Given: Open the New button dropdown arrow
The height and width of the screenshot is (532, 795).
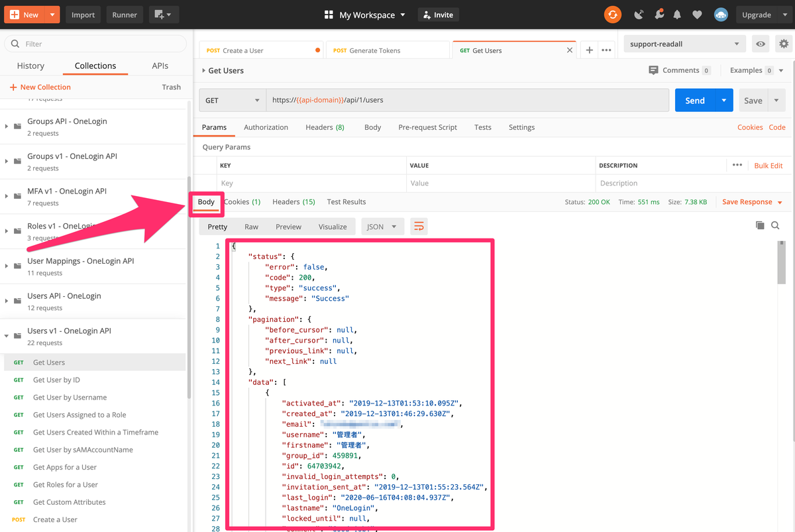Looking at the screenshot, I should (x=51, y=15).
